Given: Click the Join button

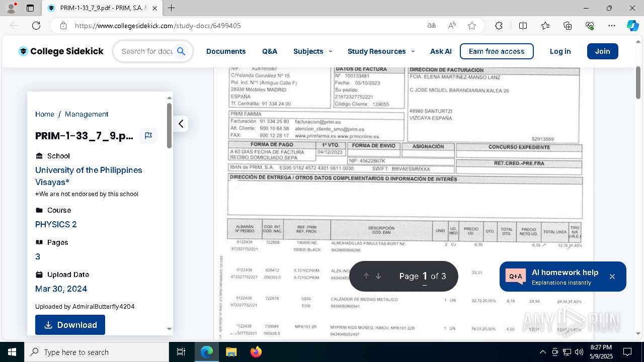Looking at the screenshot, I should (x=602, y=51).
